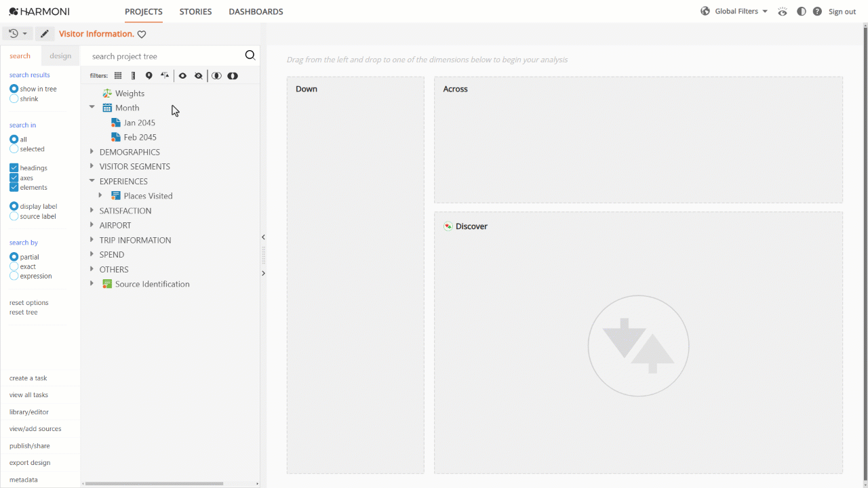Collapse the EXPERIENCES heading
Image resolution: width=868 pixels, height=488 pixels.
pyautogui.click(x=92, y=181)
